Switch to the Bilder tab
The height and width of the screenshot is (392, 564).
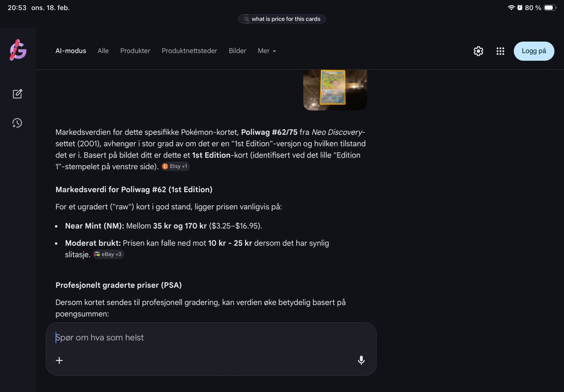pyautogui.click(x=237, y=51)
